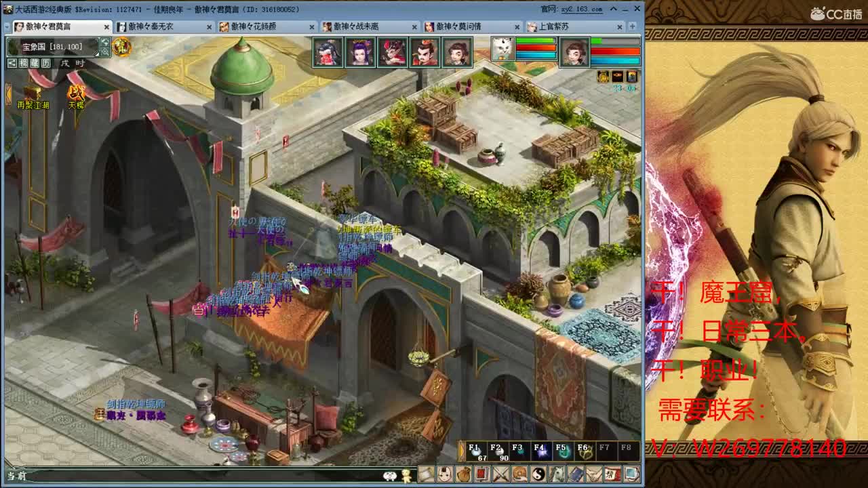Open the 帮 guild icon
Screen dimensions: 868x488
[612, 474]
